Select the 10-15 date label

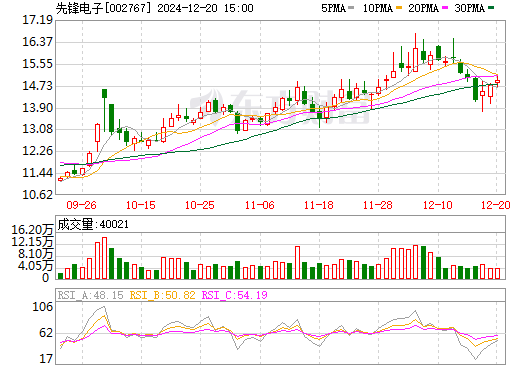coord(141,205)
